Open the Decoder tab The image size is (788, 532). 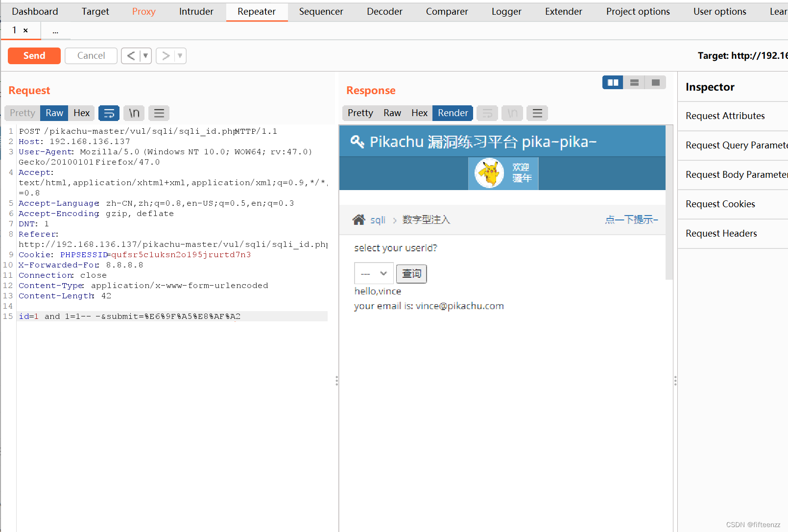click(384, 11)
